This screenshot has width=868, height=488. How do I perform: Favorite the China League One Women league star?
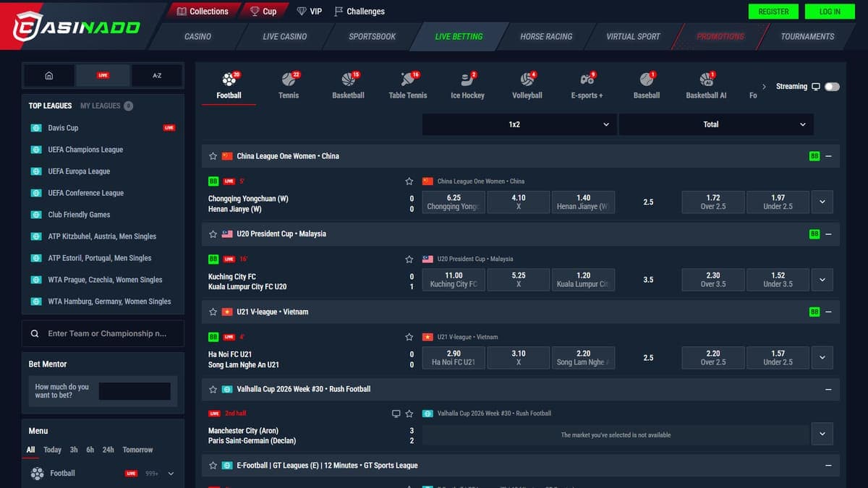tap(213, 156)
